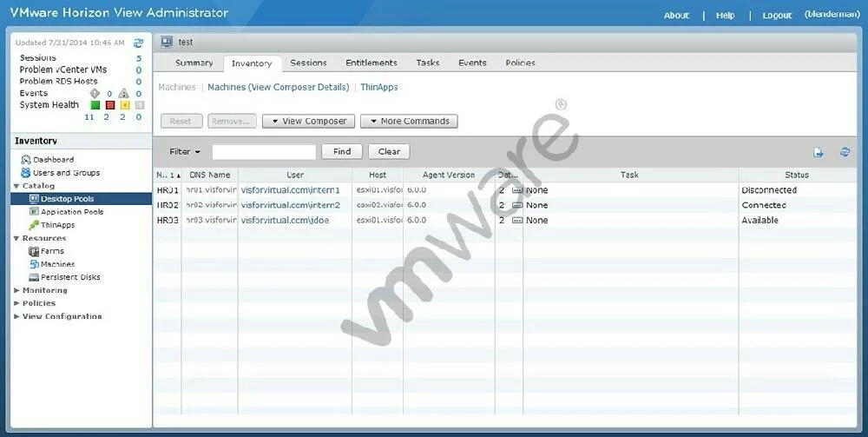Expand the Monitoring tree section
868x437 pixels.
[x=16, y=290]
